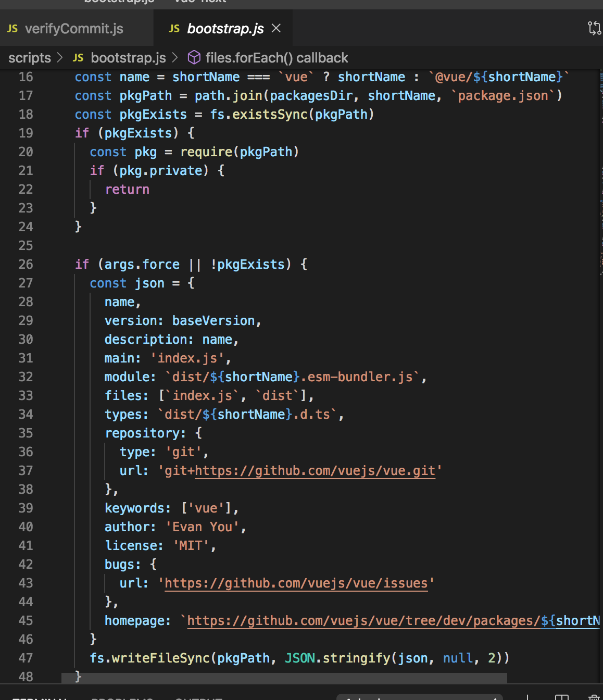Click the 'null' argument on line 47
The image size is (603, 700).
[458, 658]
